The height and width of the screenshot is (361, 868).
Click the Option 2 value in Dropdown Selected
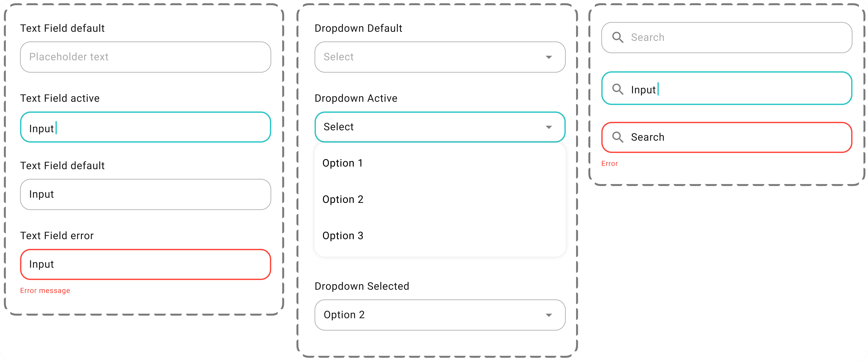tap(344, 315)
